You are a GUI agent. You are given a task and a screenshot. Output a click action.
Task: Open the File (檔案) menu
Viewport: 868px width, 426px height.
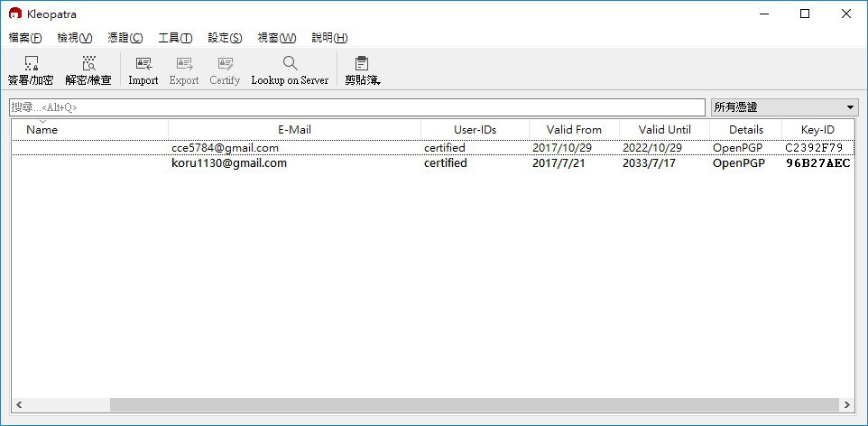25,38
